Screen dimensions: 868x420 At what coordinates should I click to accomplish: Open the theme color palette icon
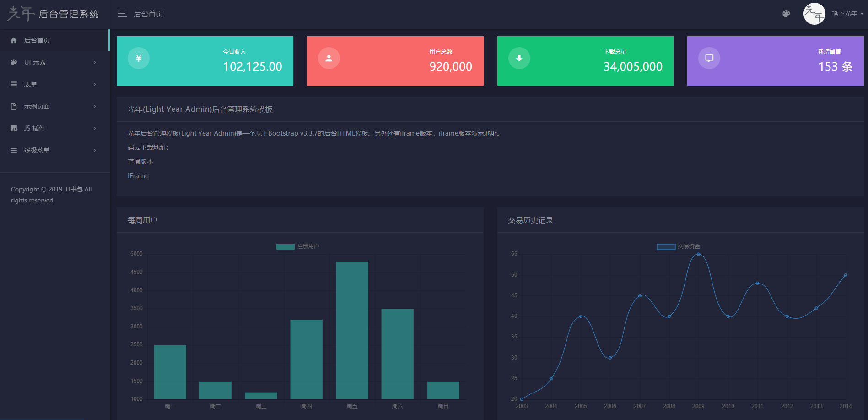tap(786, 14)
